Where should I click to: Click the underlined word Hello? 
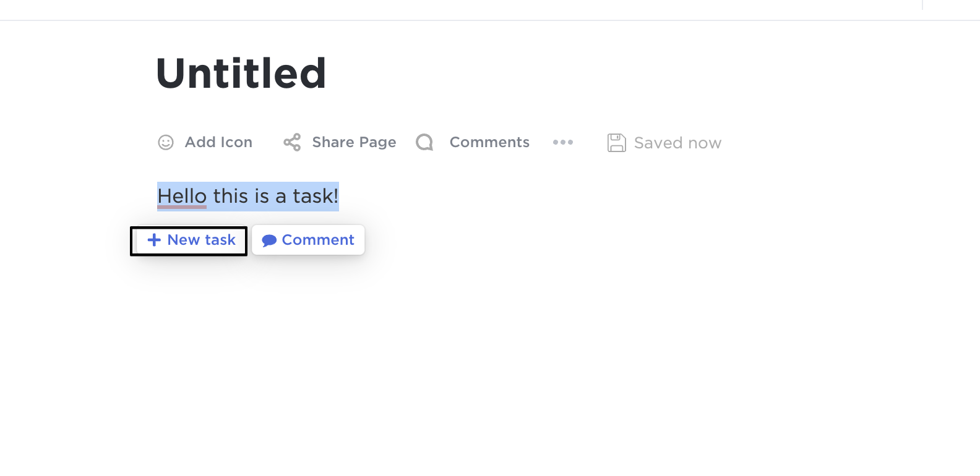tap(182, 197)
